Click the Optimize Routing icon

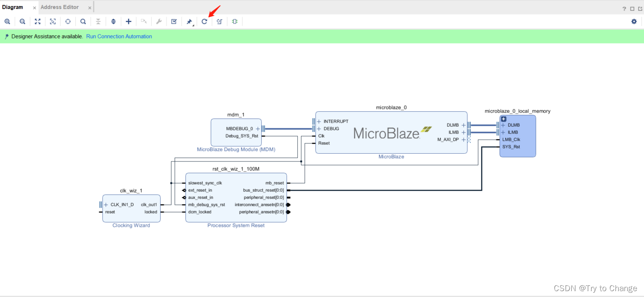(x=219, y=21)
